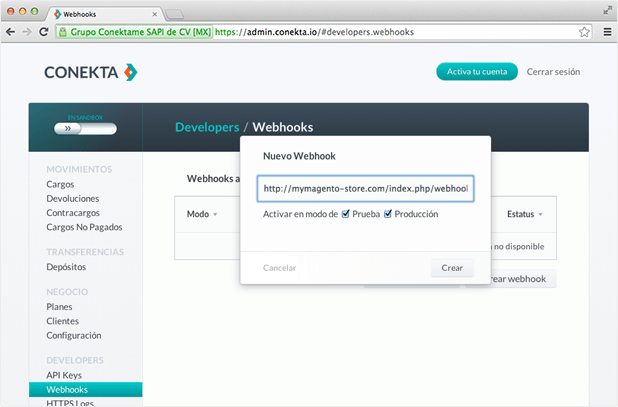The width and height of the screenshot is (618, 407).
Task: Focus the webhook URL input field
Action: click(x=365, y=189)
